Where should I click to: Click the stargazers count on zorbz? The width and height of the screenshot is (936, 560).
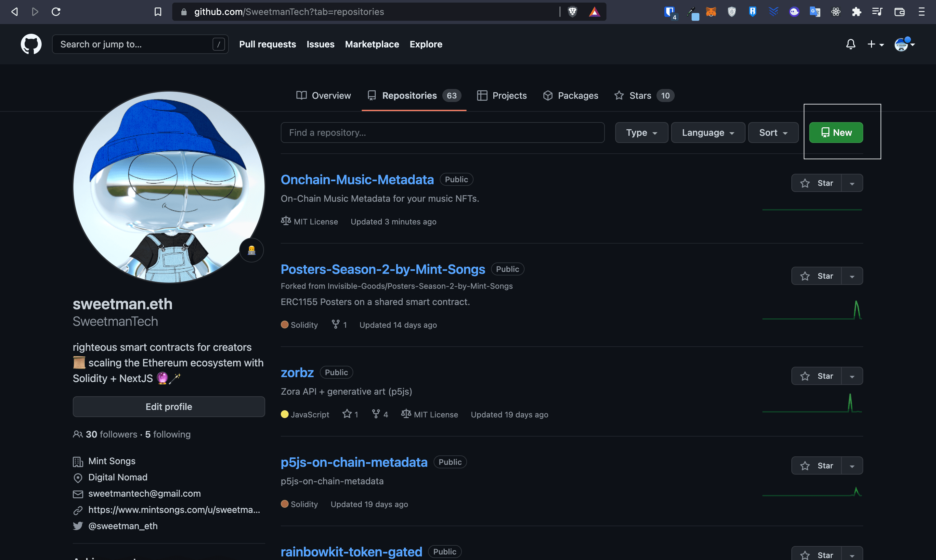tap(350, 414)
